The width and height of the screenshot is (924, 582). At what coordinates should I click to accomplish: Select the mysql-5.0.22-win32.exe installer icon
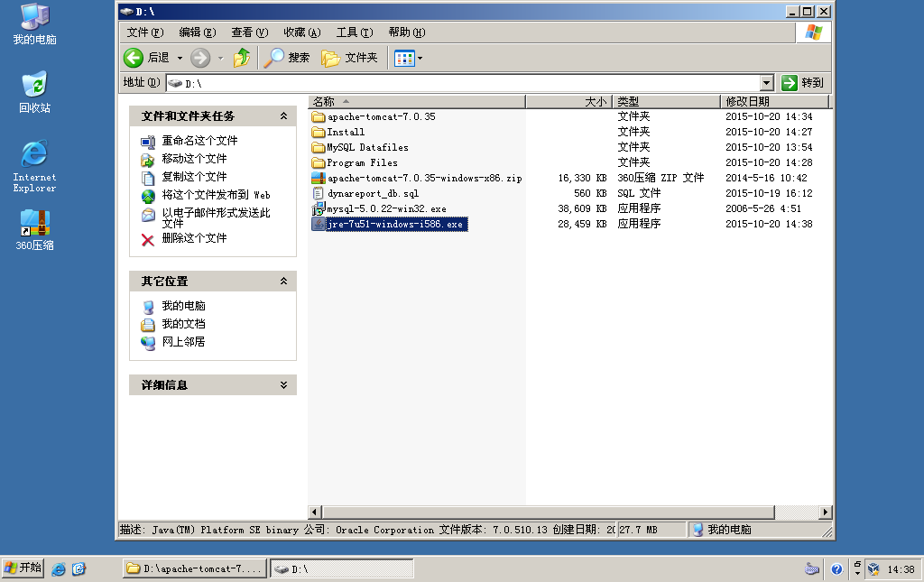[x=319, y=208]
